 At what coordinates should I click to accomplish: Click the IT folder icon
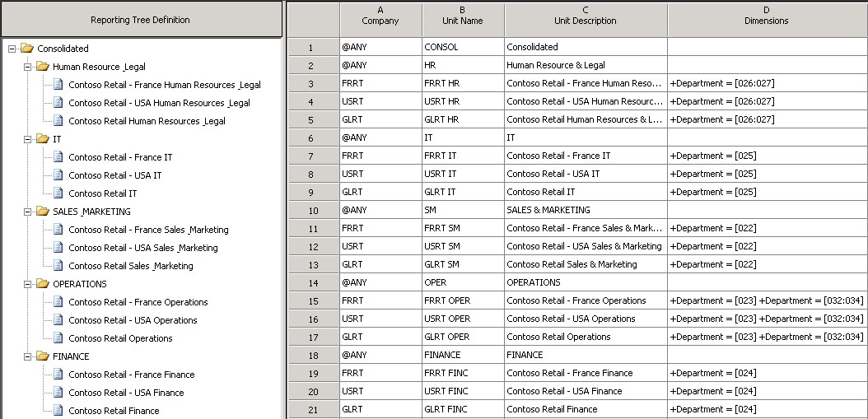43,139
